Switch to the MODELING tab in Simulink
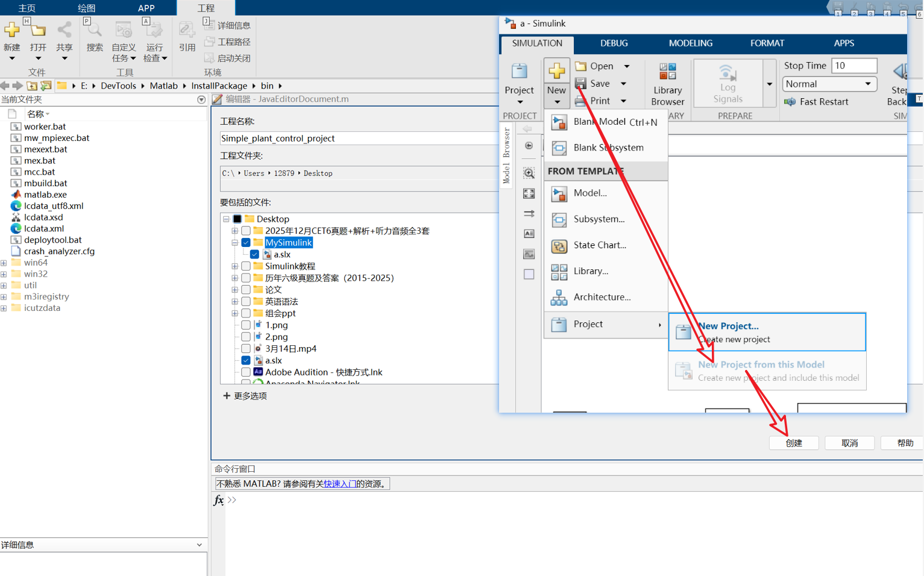924x576 pixels. pyautogui.click(x=690, y=43)
